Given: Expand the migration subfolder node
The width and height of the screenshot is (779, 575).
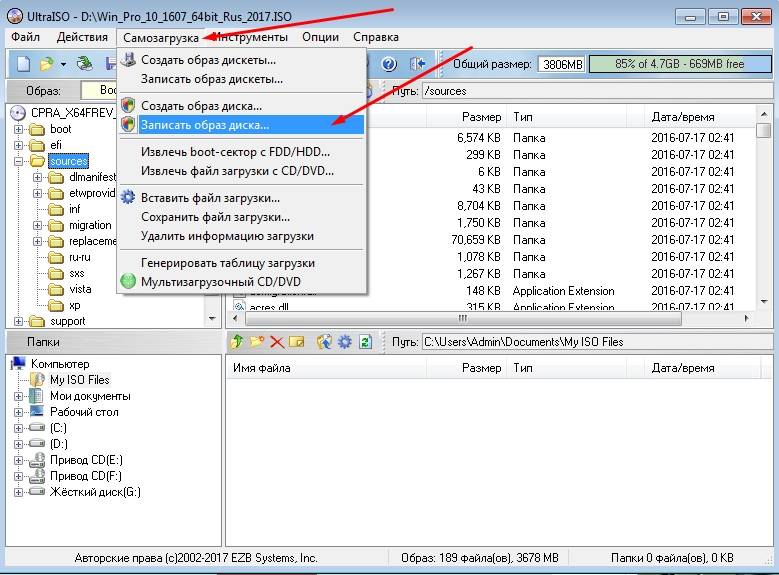Looking at the screenshot, I should [37, 225].
